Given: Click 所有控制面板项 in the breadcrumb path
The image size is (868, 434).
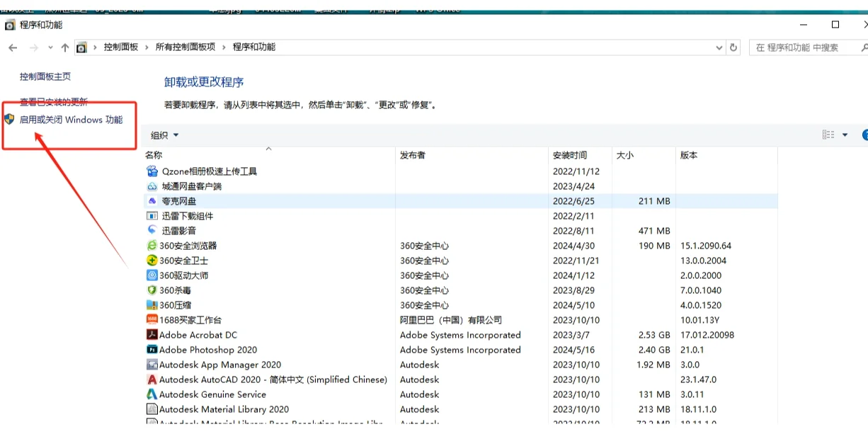Looking at the screenshot, I should pos(185,47).
